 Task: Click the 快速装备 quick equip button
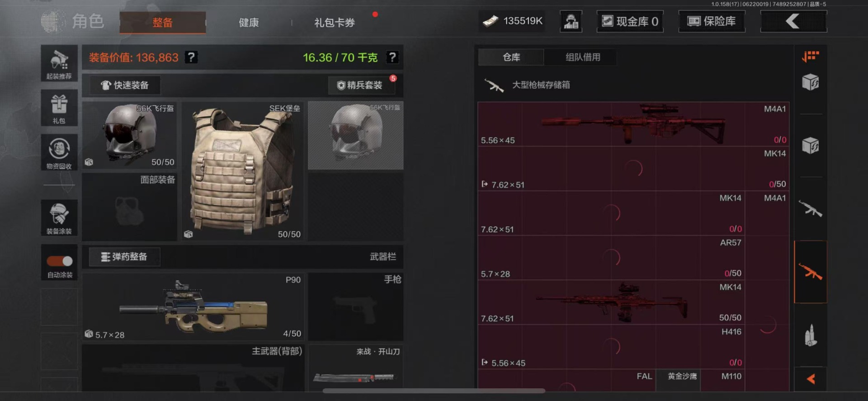pyautogui.click(x=125, y=85)
